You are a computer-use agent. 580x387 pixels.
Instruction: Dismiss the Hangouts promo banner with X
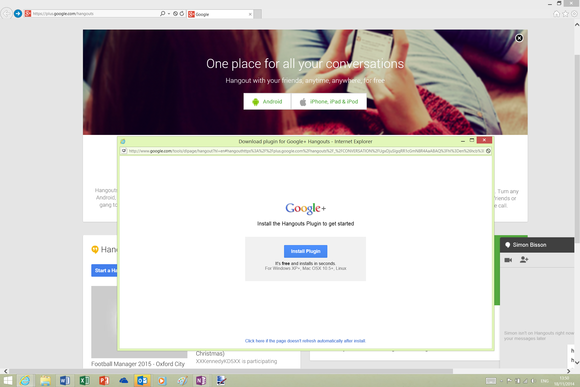pyautogui.click(x=519, y=38)
